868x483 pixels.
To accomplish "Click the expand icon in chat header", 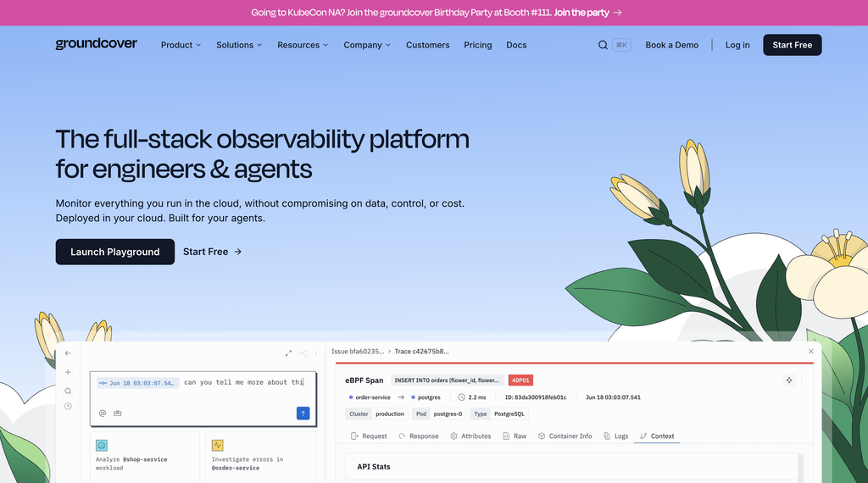I will (x=288, y=353).
